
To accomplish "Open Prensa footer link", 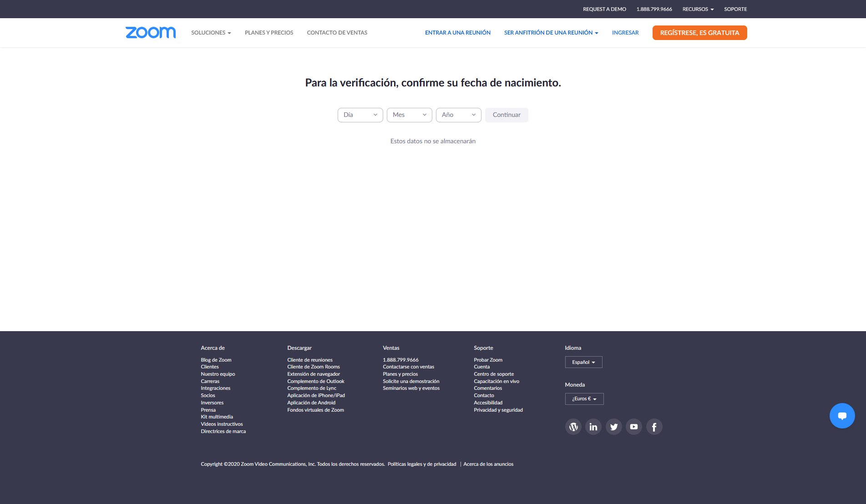I will point(208,410).
